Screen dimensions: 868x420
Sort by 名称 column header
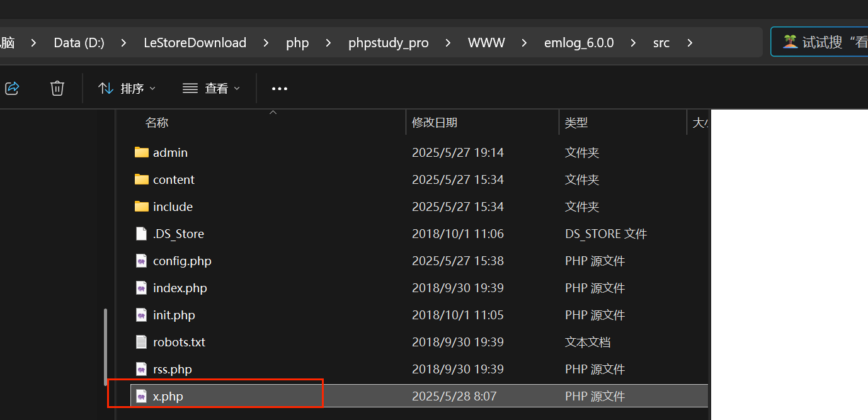(157, 123)
